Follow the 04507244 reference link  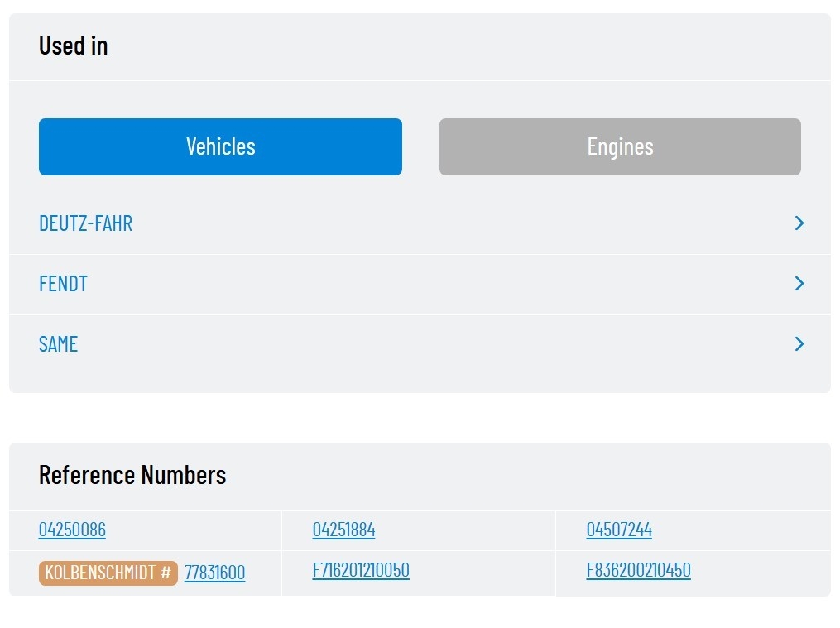(619, 530)
